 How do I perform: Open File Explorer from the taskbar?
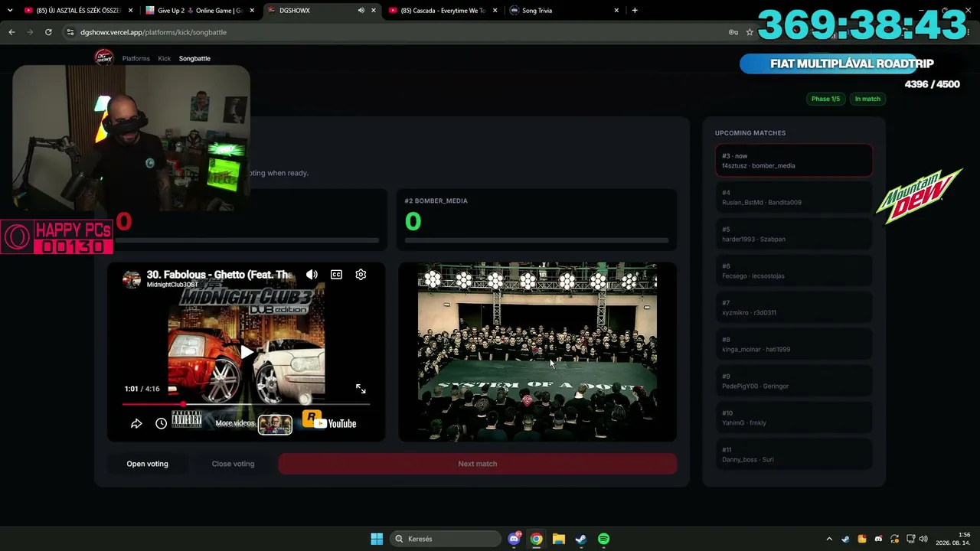coord(559,539)
